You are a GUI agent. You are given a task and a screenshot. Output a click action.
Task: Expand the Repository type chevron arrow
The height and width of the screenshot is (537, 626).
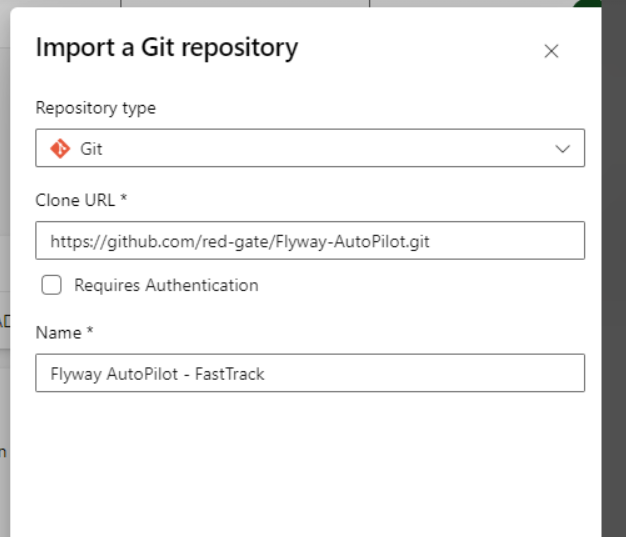(563, 148)
